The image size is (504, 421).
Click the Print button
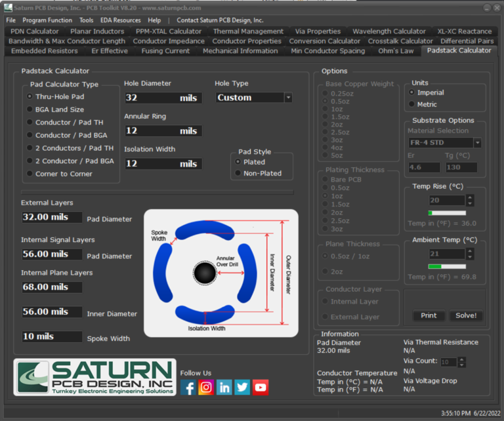coord(429,315)
